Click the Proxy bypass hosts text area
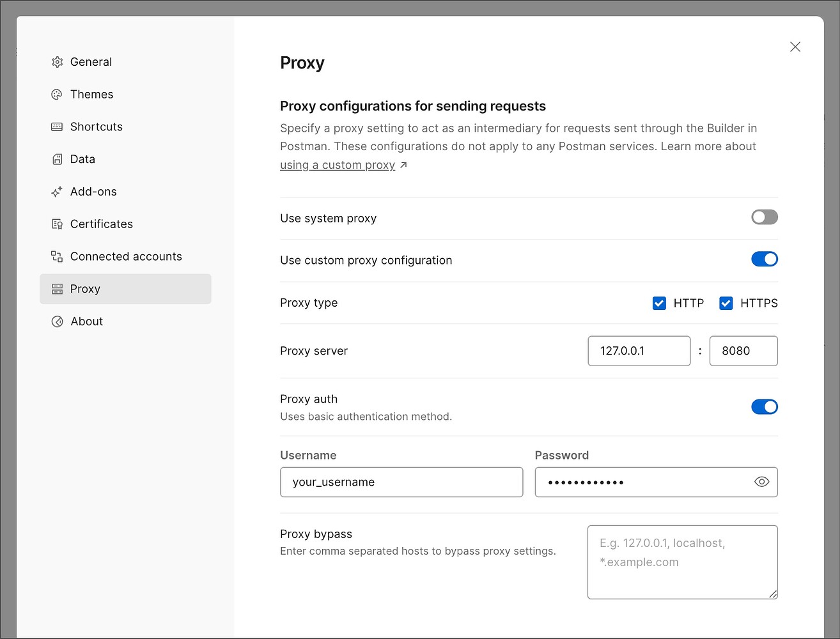 [x=681, y=562]
